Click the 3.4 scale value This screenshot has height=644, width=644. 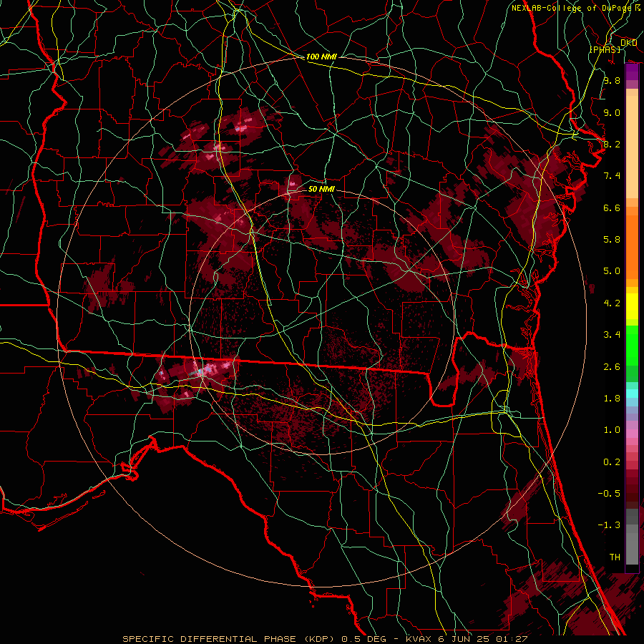coord(612,335)
